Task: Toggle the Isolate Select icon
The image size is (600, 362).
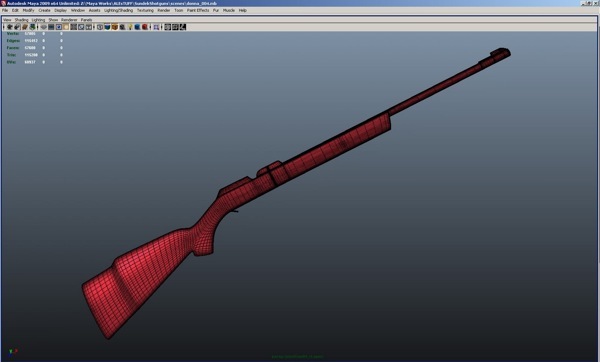Action: tap(156, 27)
